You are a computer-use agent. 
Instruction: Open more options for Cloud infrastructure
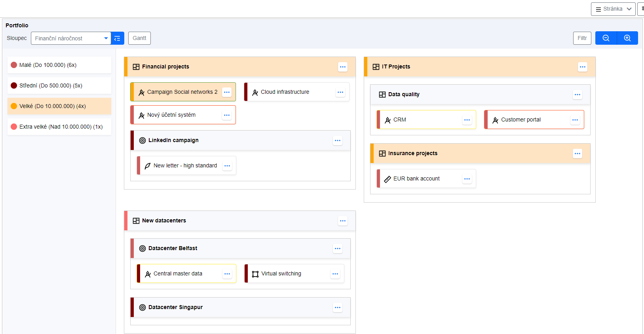pos(340,92)
